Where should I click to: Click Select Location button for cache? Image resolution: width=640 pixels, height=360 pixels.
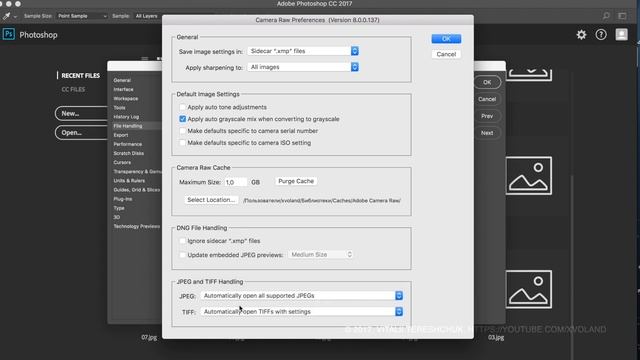coord(211,200)
